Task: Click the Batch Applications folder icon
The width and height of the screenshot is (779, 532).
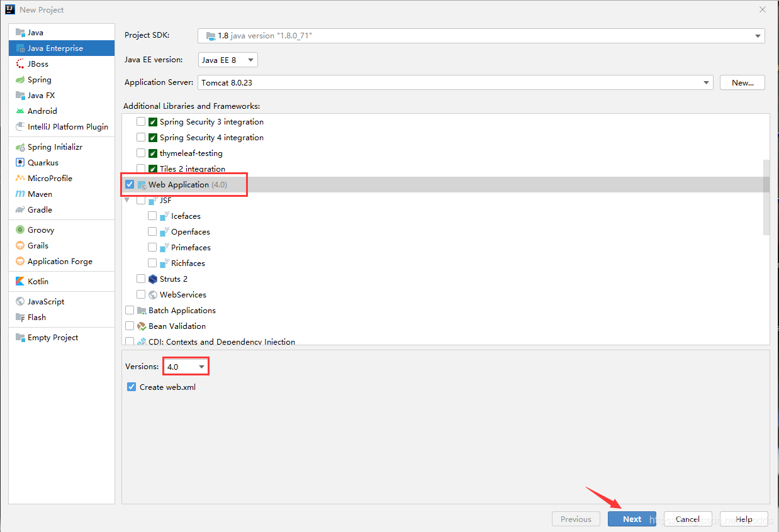Action: [142, 310]
